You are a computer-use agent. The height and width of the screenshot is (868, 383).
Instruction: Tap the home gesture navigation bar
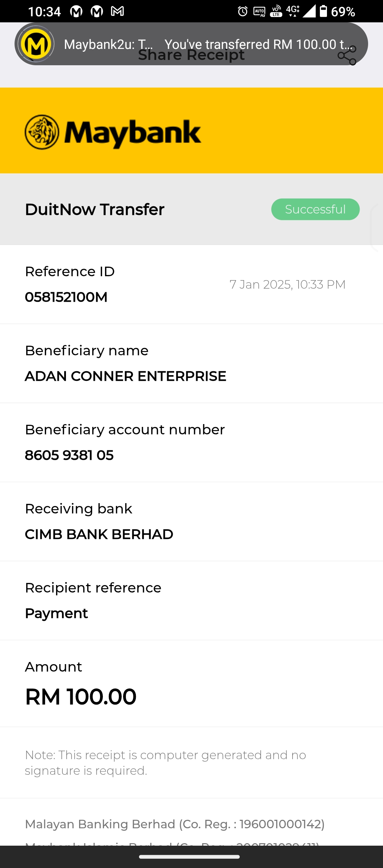point(189,857)
